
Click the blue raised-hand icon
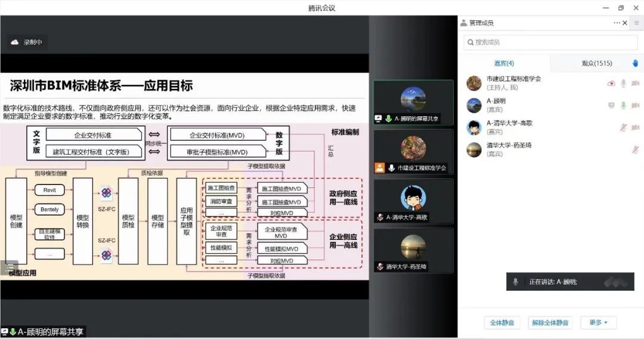click(x=635, y=63)
